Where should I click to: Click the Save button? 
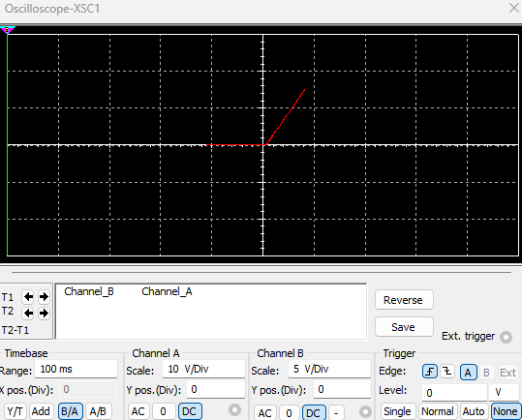pos(404,327)
